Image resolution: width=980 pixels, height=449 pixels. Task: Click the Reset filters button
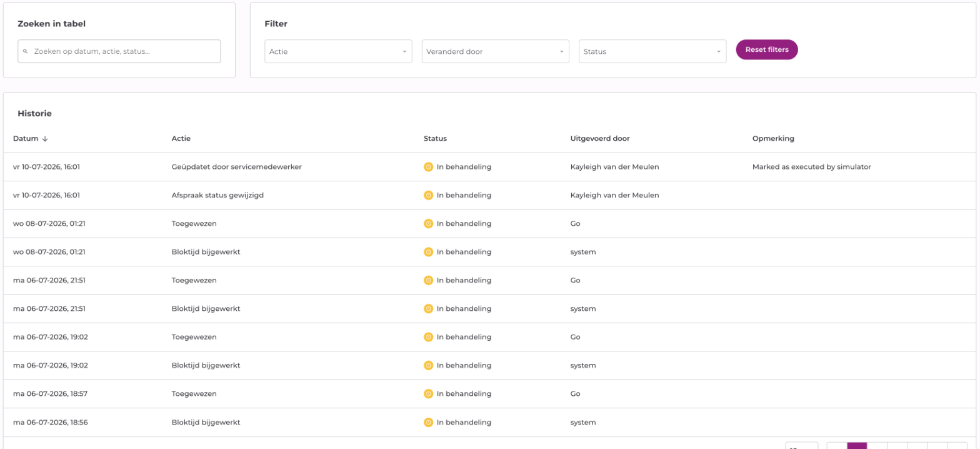767,49
